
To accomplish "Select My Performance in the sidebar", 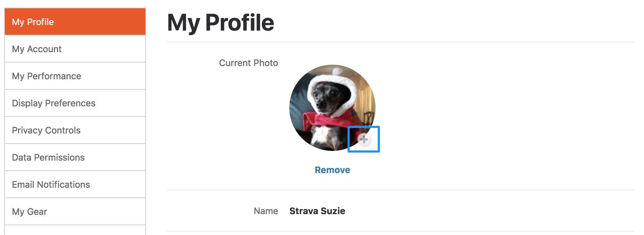I will pos(75,76).
